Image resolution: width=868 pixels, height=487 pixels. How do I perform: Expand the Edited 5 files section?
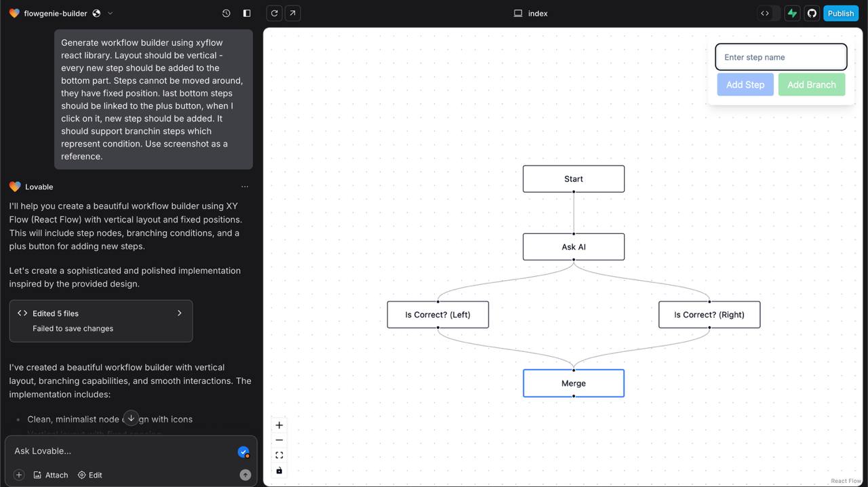101,320
